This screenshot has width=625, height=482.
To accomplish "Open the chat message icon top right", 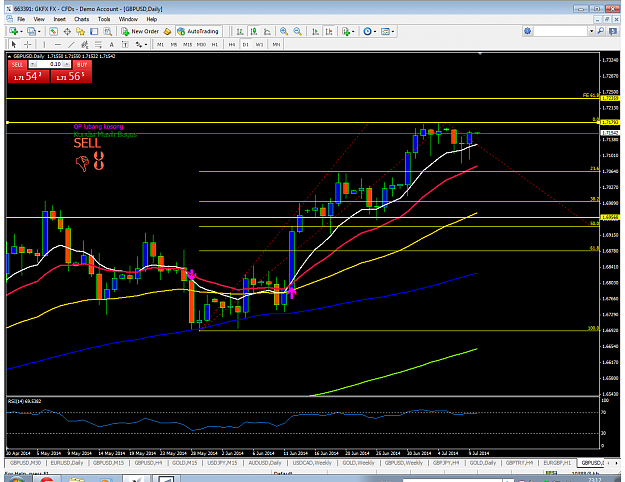I will coord(613,31).
